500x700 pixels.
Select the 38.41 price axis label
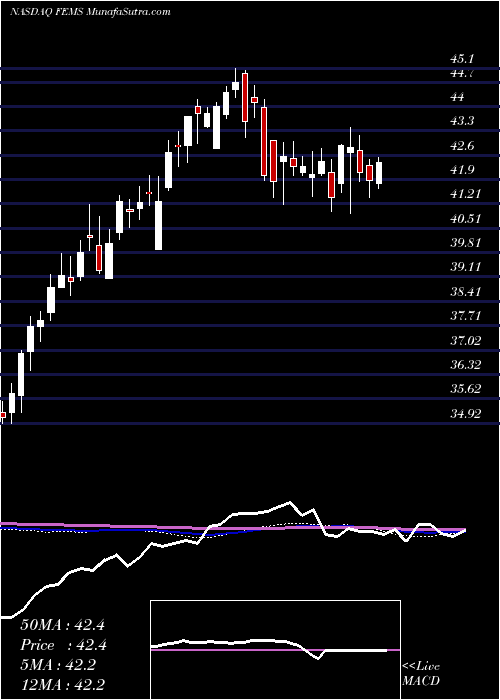click(465, 292)
